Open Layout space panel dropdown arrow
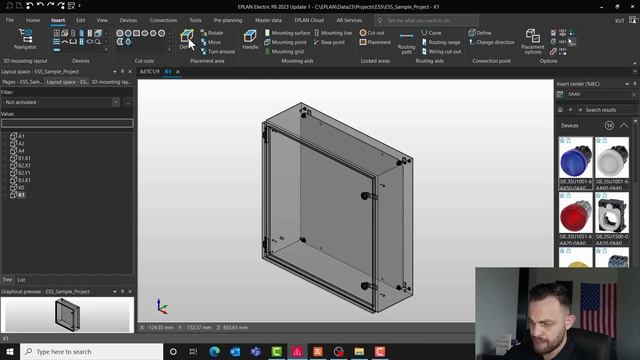This screenshot has height=360, width=640. 115,71
